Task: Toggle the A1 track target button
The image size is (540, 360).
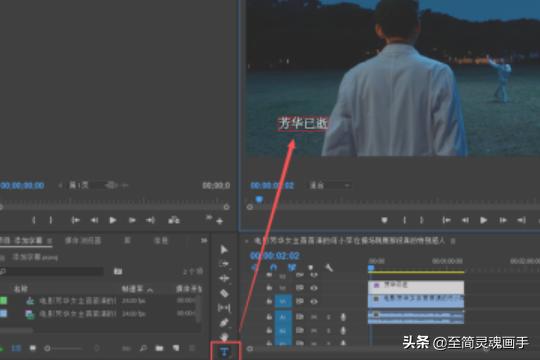Action: click(x=283, y=317)
